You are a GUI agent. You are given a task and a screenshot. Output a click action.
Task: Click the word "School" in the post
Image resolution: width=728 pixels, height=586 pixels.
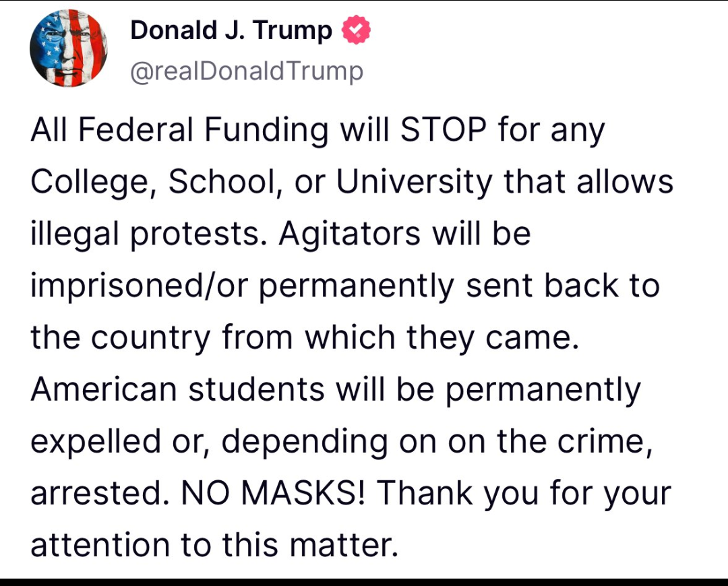pyautogui.click(x=222, y=181)
